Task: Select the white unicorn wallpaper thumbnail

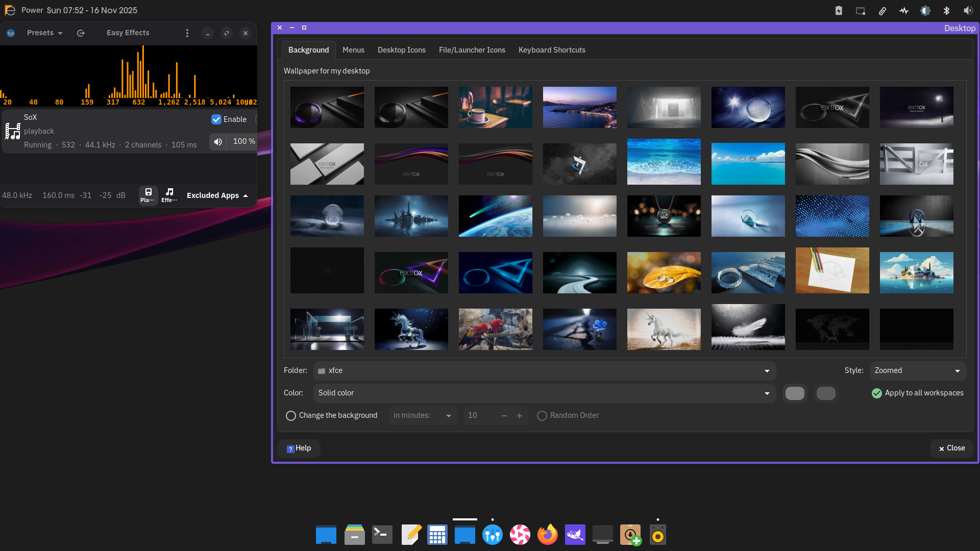Action: tap(664, 329)
